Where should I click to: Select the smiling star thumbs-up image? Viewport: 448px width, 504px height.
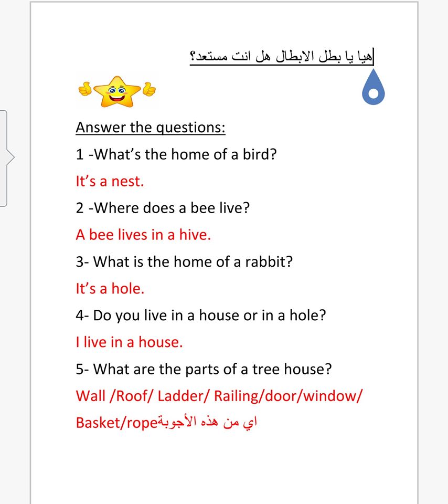tap(117, 92)
